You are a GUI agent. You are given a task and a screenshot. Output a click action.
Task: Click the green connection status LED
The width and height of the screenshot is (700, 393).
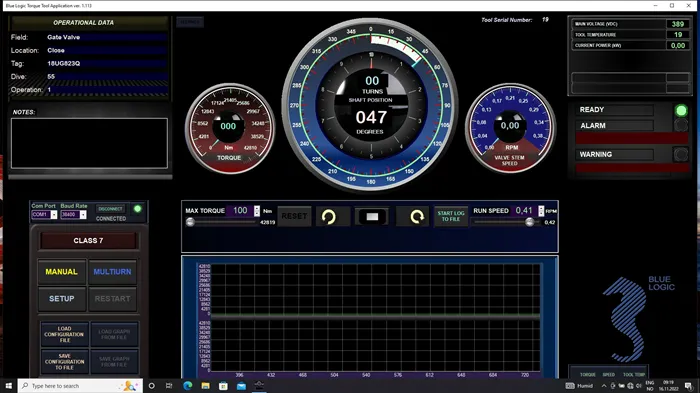point(138,209)
